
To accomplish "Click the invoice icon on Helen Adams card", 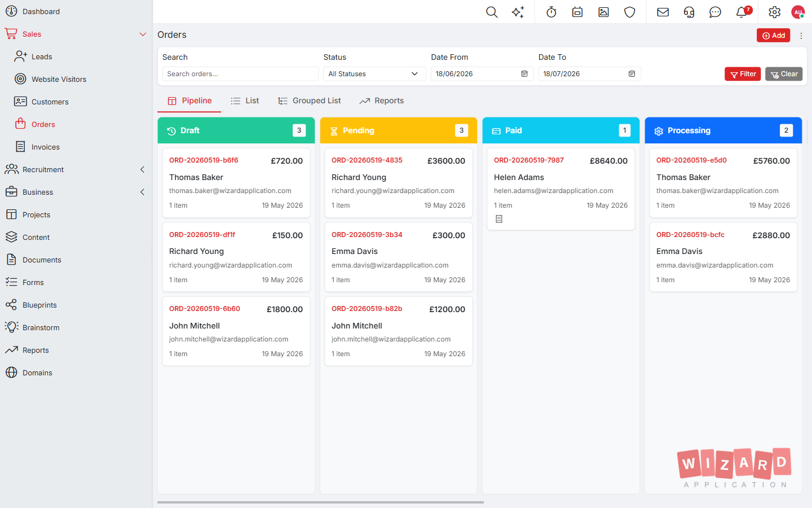I will click(x=499, y=219).
